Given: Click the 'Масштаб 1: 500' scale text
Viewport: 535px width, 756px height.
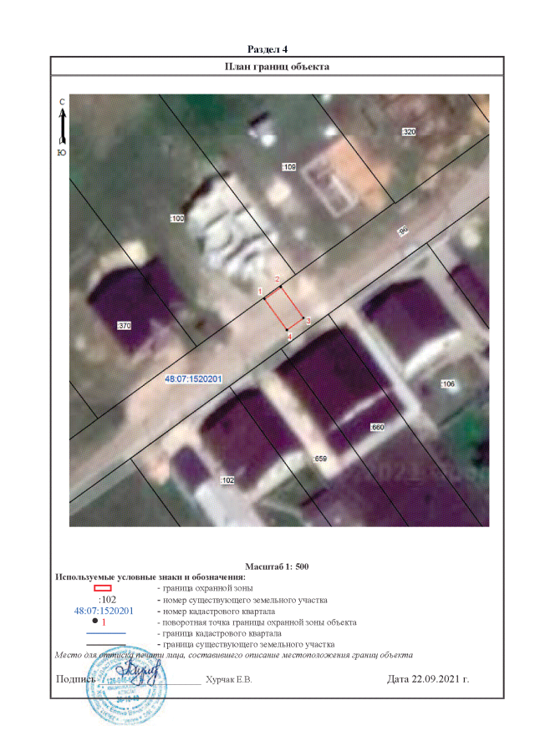Looking at the screenshot, I should [278, 566].
